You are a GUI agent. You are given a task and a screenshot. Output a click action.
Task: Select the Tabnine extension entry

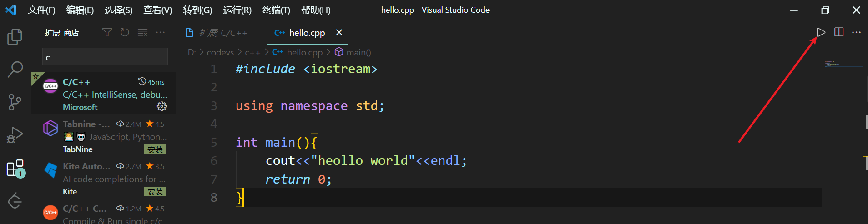pyautogui.click(x=104, y=136)
